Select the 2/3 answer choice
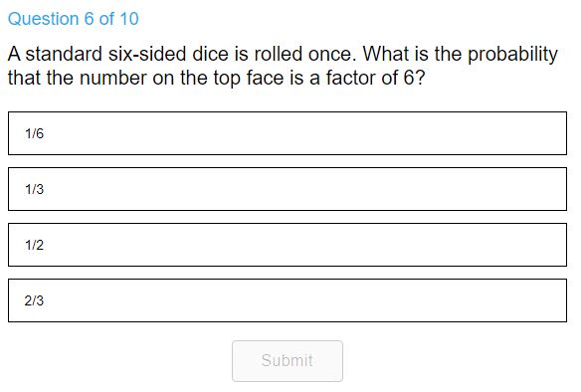581x392 pixels. click(x=288, y=300)
